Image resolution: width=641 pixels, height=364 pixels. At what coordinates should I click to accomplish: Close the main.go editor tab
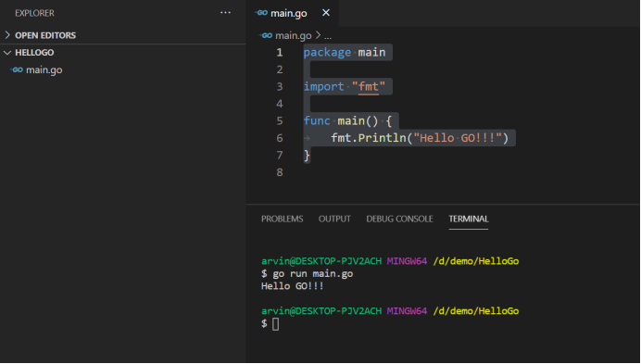coord(326,13)
